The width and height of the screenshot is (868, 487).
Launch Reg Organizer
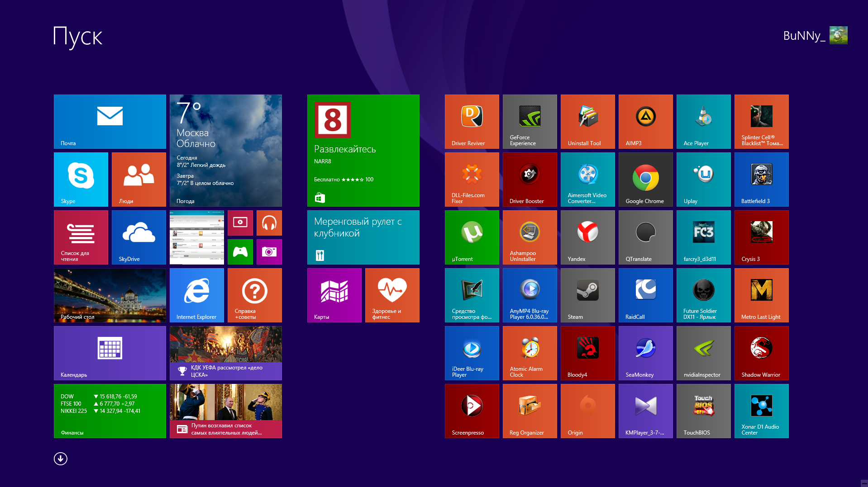coord(530,411)
